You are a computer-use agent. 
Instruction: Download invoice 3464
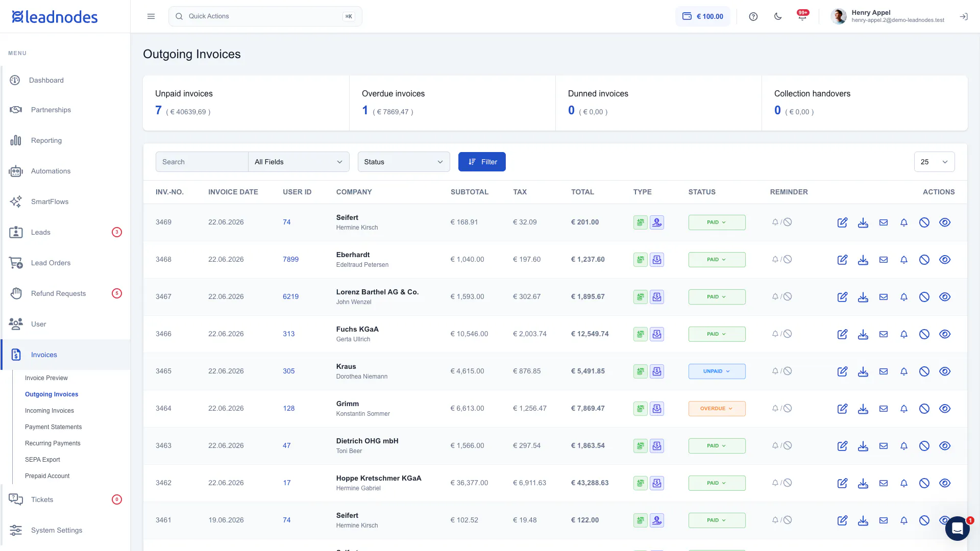point(863,409)
